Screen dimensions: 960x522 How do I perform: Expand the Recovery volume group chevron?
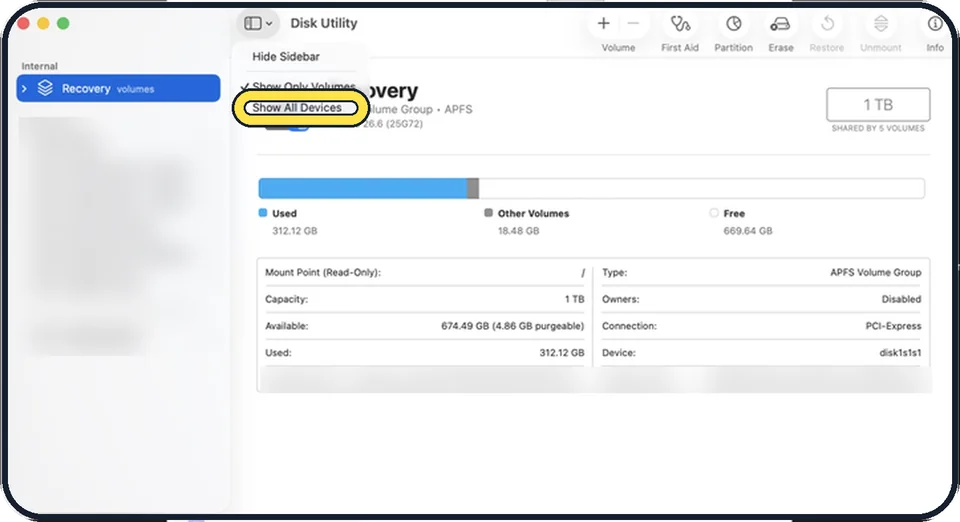[x=24, y=89]
